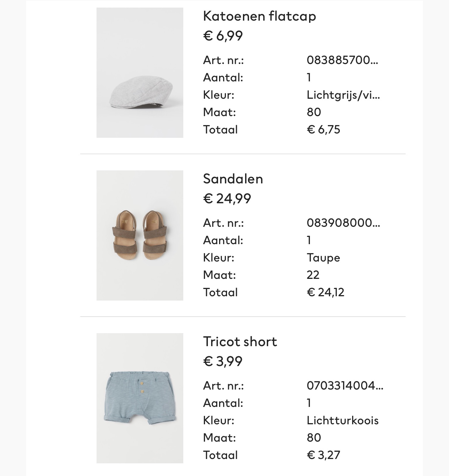Click the Taupe color value
449x476 pixels.
tap(324, 258)
